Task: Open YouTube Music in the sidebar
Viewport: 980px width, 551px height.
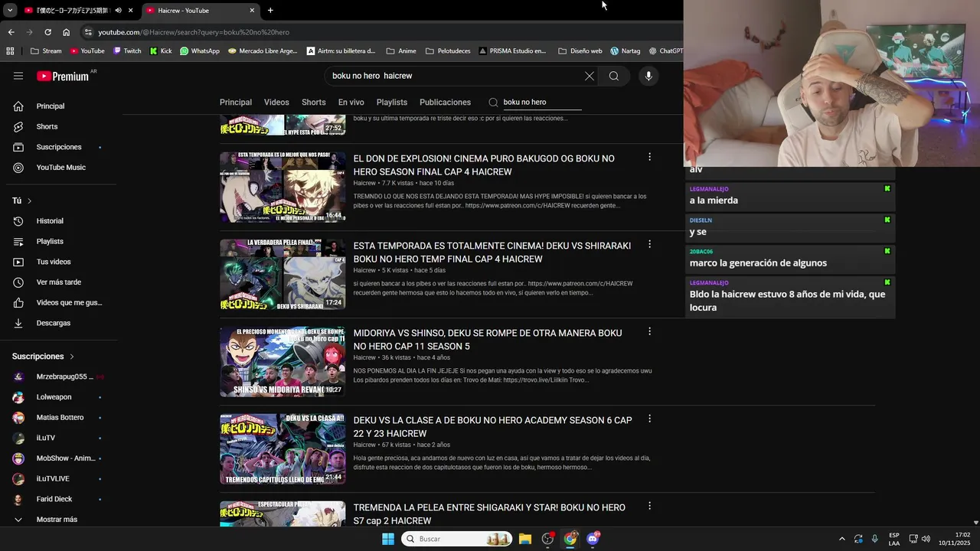Action: 60,168
